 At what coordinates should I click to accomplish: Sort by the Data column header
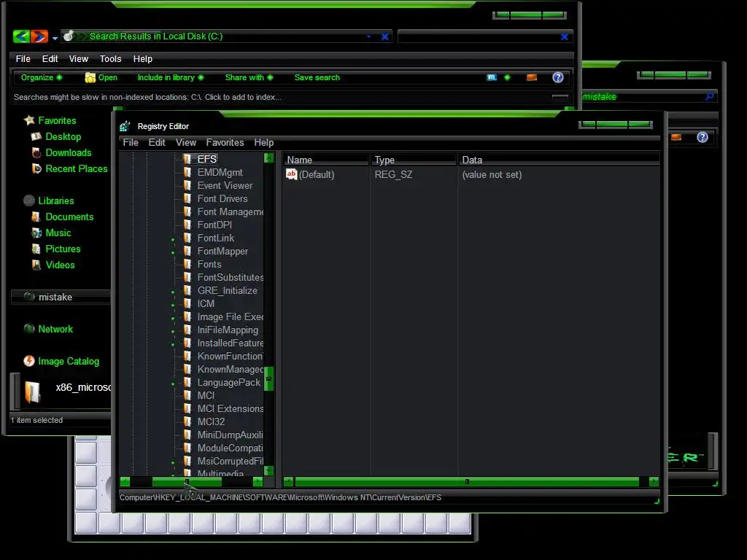click(x=560, y=160)
